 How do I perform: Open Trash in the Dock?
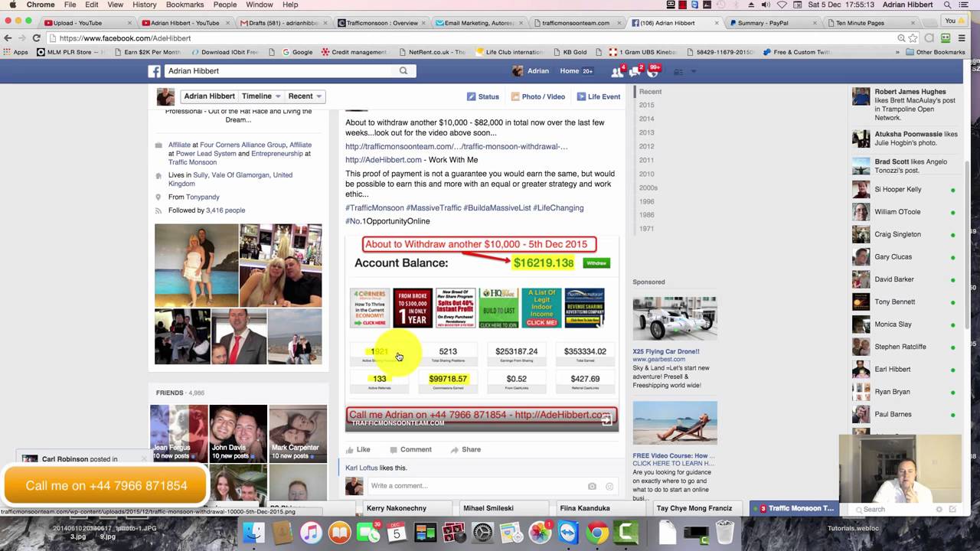click(724, 532)
